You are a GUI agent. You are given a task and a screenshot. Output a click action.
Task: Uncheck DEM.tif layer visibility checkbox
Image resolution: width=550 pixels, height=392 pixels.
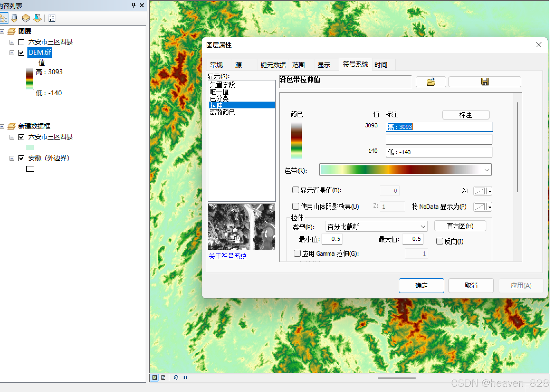tap(22, 52)
